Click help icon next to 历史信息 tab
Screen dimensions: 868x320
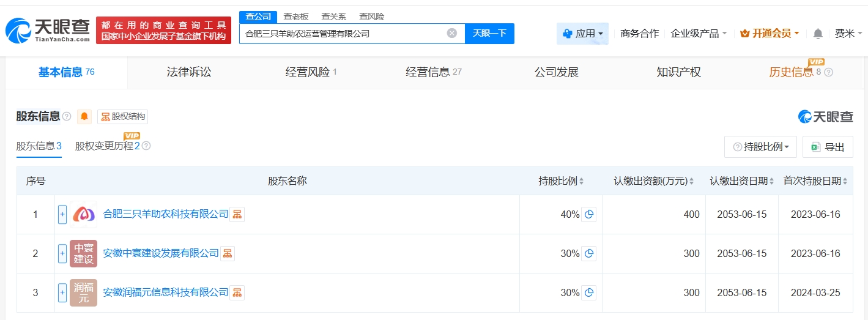click(x=829, y=72)
